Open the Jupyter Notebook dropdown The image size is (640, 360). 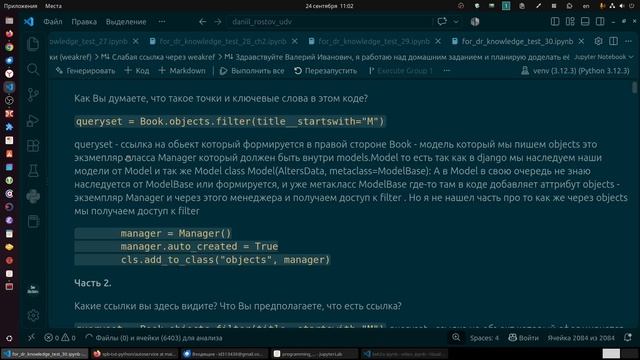[x=603, y=57]
